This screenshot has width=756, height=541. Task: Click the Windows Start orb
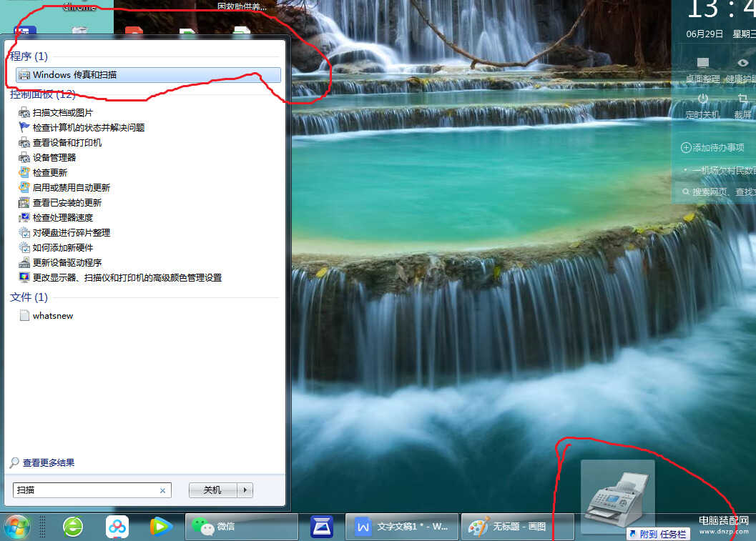[x=17, y=527]
